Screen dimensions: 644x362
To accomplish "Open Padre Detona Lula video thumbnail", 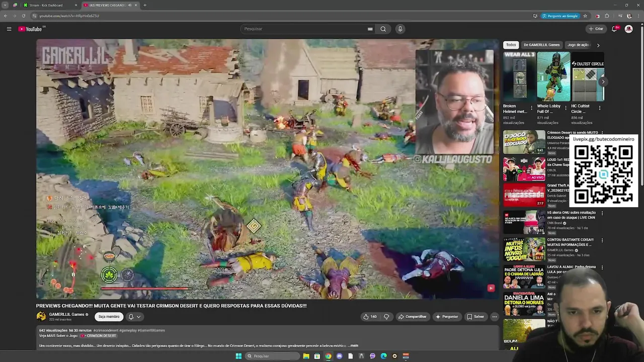I will pos(524,277).
